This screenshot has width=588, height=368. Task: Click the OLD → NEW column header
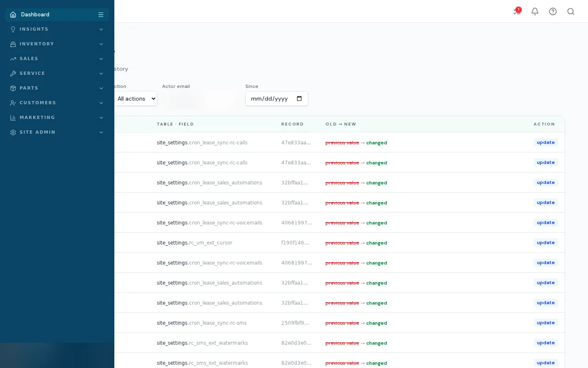[340, 124]
